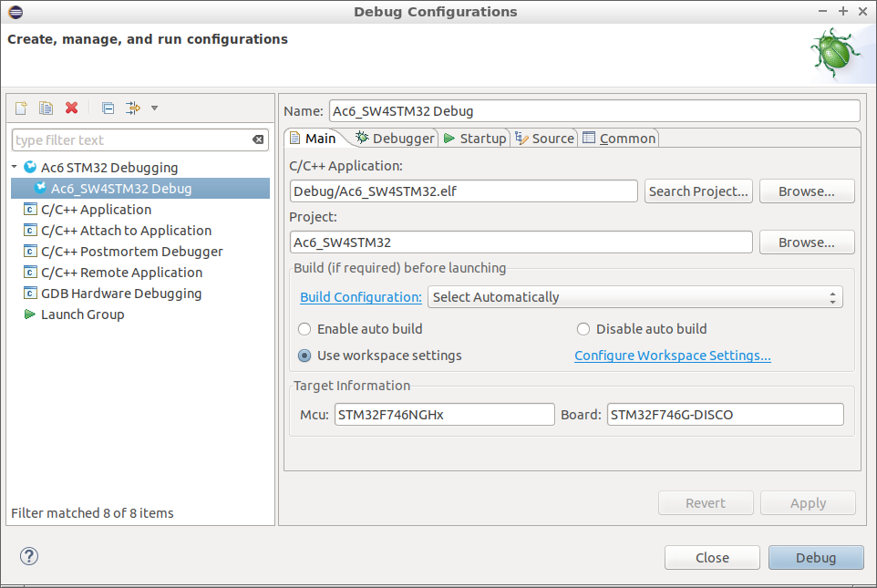Choose the Use workspace settings option

304,356
